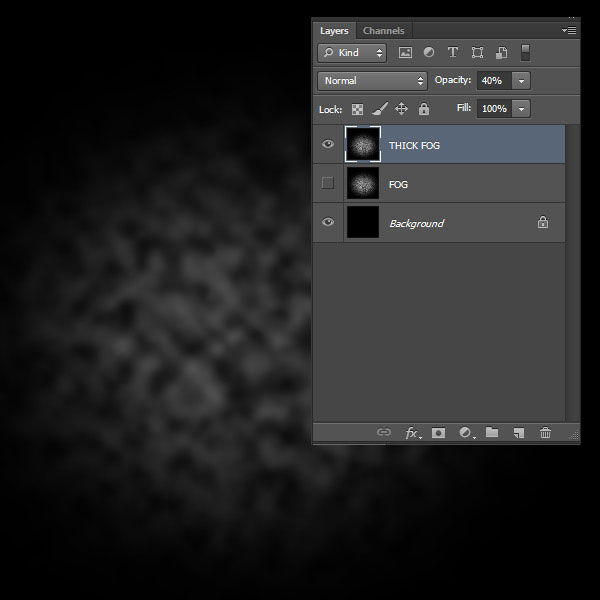Filter for pixel layers icon
This screenshot has height=600, width=600.
tap(405, 52)
